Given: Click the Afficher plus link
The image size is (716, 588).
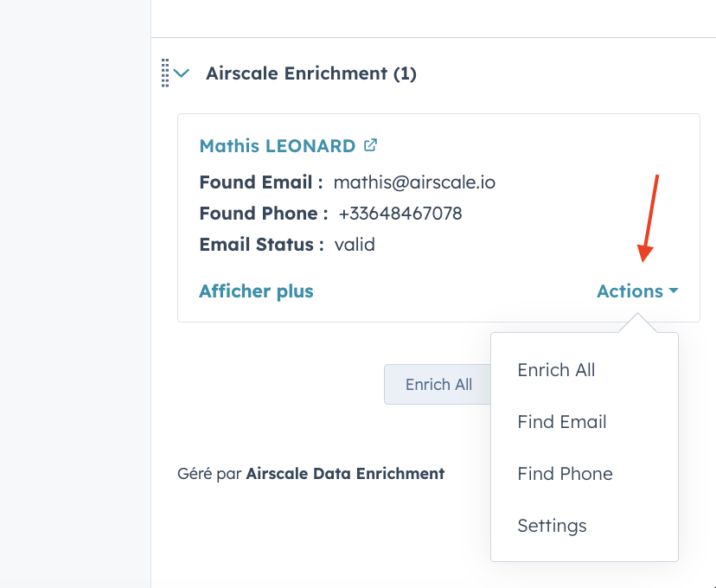Looking at the screenshot, I should 256,291.
